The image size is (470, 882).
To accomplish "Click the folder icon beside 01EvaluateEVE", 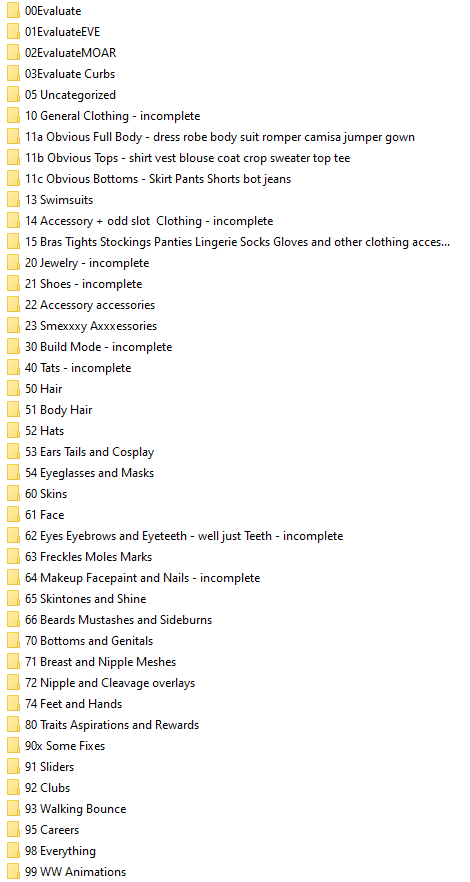I will pos(13,32).
